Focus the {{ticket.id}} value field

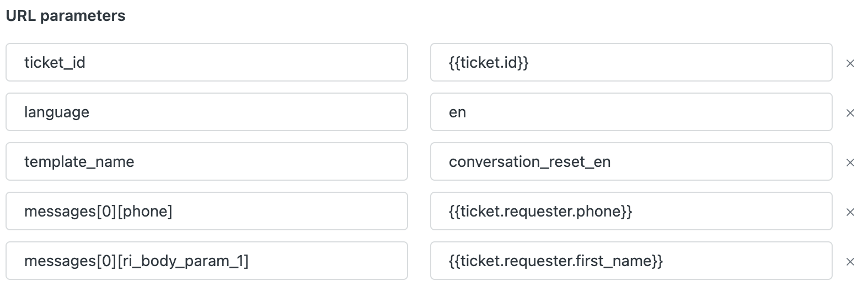[631, 63]
